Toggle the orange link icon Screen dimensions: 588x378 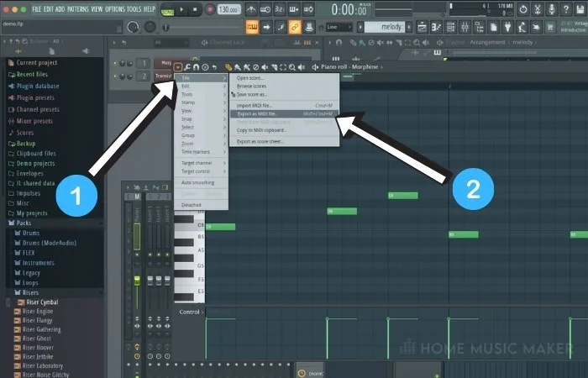[295, 27]
